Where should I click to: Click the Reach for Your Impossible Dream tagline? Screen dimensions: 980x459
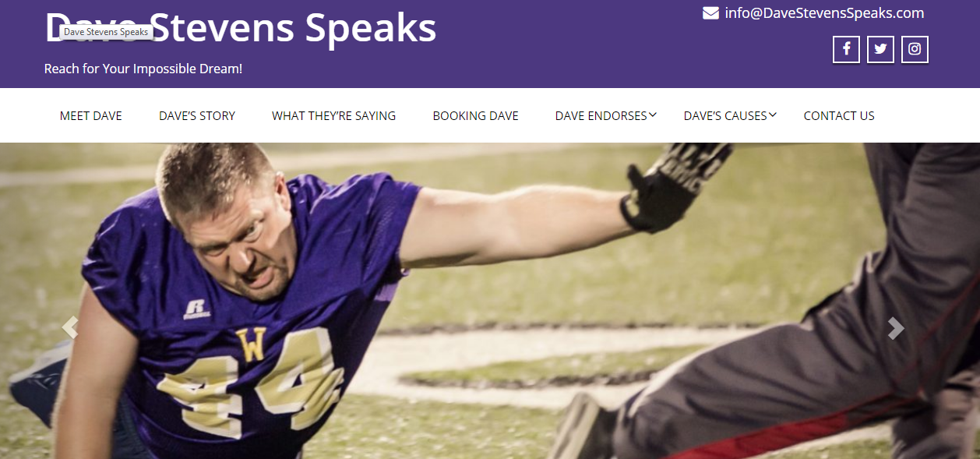143,69
